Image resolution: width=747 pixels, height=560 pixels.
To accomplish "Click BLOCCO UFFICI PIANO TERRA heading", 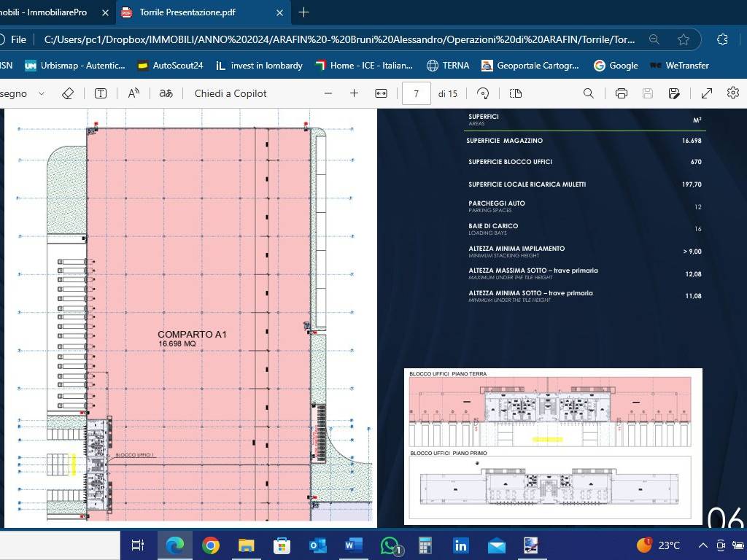I will point(448,374).
